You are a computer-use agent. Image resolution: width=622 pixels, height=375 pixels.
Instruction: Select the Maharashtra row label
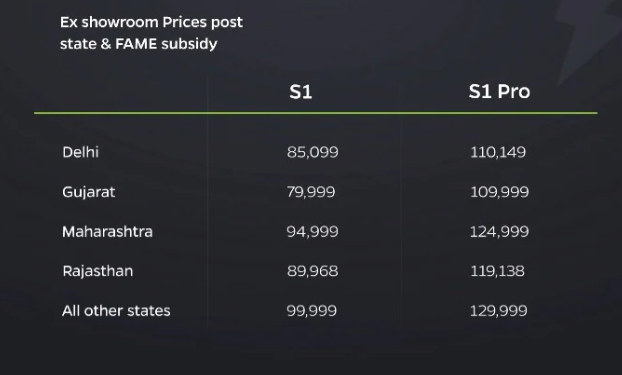pos(107,231)
